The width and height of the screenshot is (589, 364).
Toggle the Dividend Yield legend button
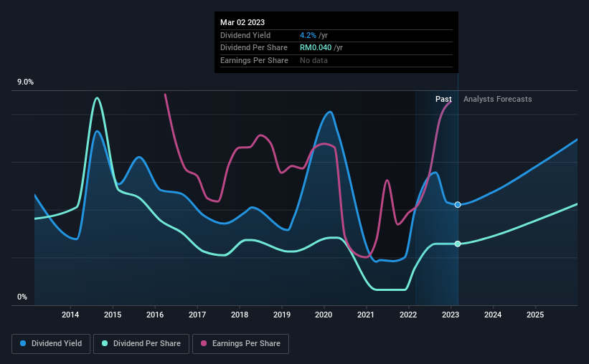51,344
